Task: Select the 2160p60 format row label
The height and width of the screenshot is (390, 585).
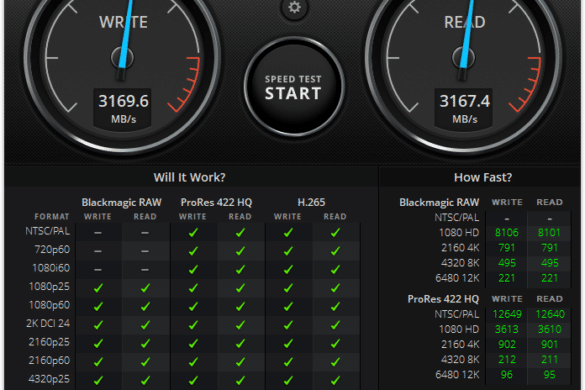Action: click(x=49, y=360)
